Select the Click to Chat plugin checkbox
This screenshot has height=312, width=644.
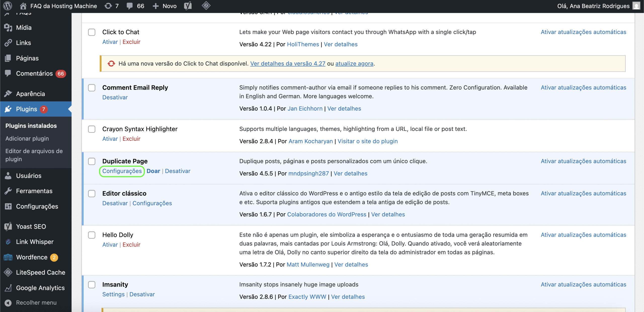92,32
